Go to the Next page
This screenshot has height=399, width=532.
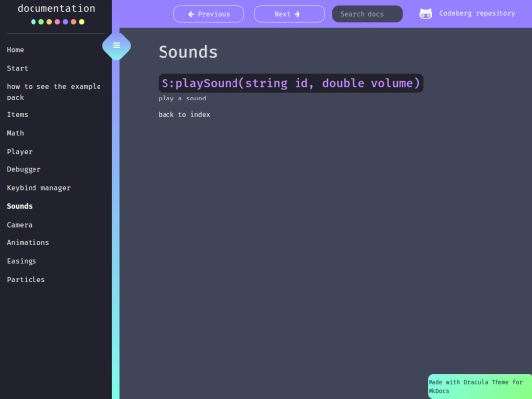tap(290, 14)
